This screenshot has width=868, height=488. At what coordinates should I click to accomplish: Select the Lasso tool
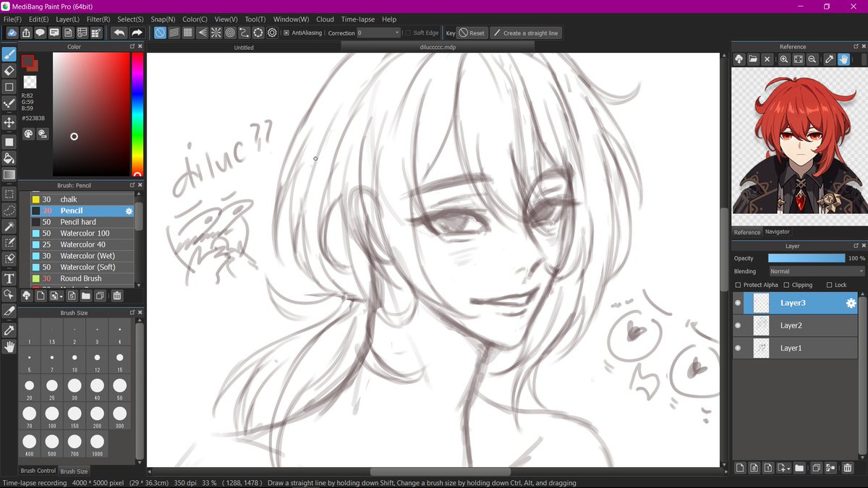(x=9, y=210)
